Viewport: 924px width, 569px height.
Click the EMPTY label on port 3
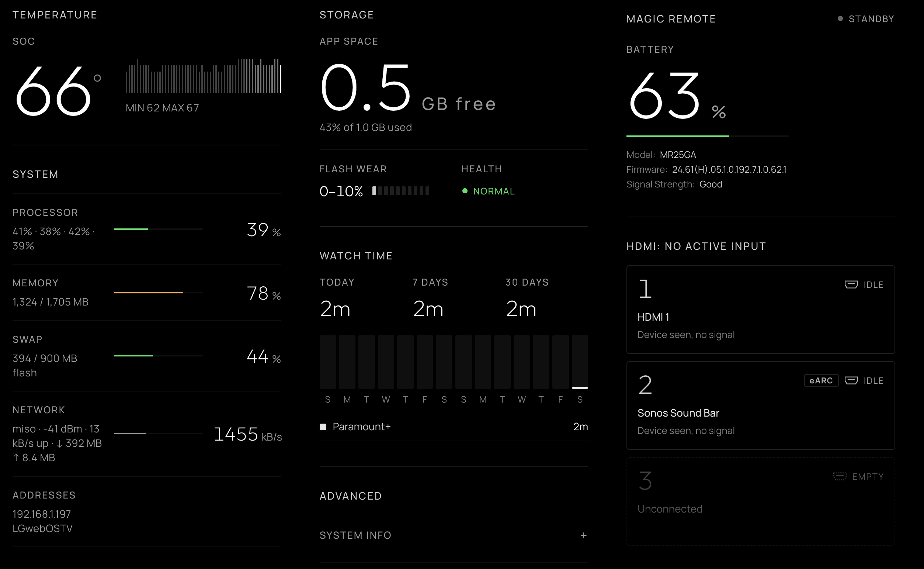[868, 477]
